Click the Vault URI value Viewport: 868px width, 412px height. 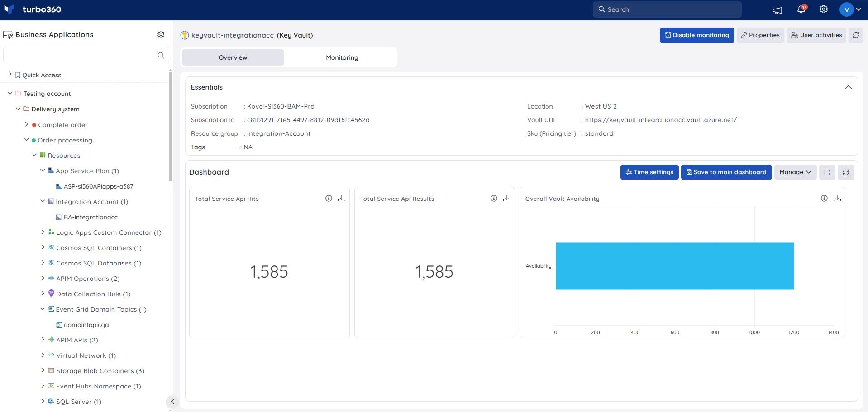[x=661, y=120]
